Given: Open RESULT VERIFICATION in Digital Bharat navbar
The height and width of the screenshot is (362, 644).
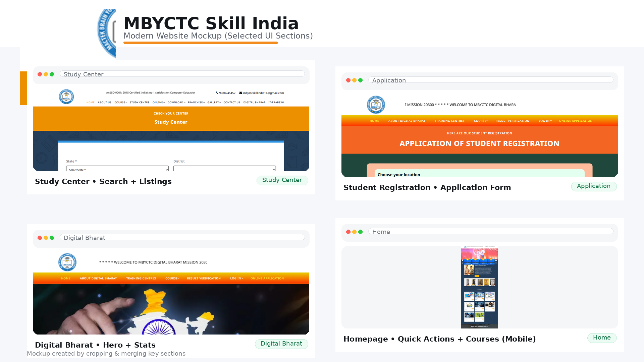Looking at the screenshot, I should (204, 279).
